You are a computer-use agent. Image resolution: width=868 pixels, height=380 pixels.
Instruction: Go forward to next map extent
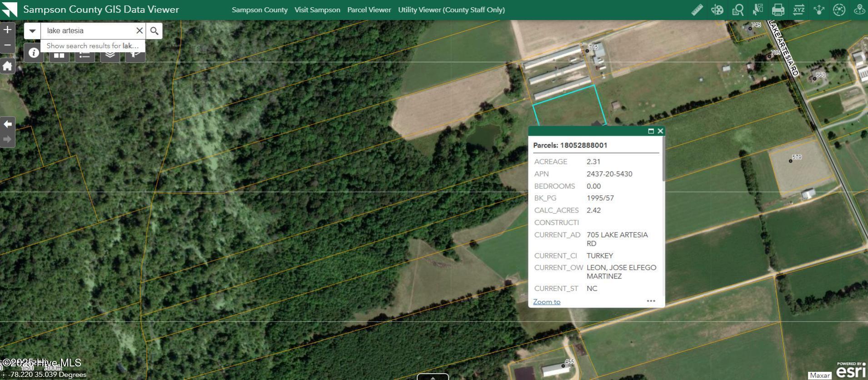(7, 139)
